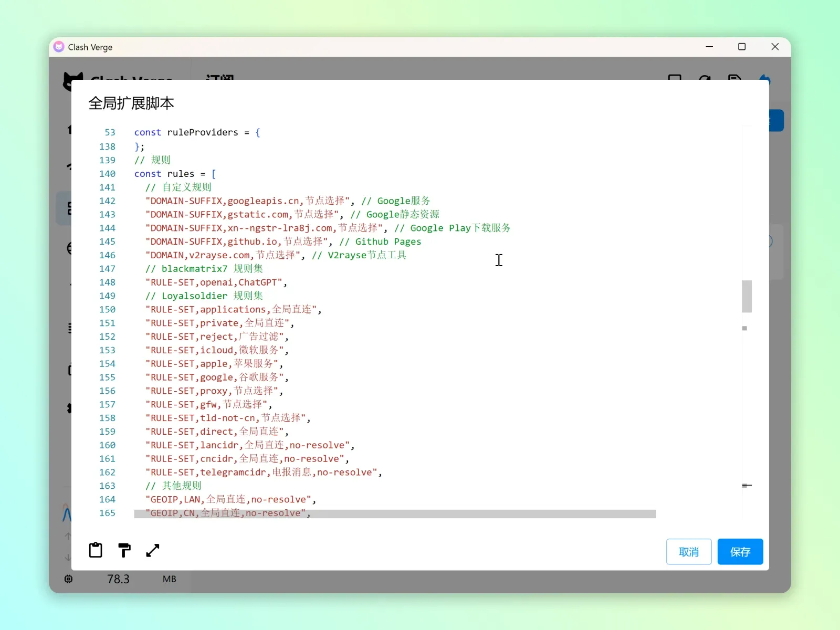Click the 'RULE-SET,google,谷歌服务' line
The image size is (840, 630).
[x=217, y=377]
